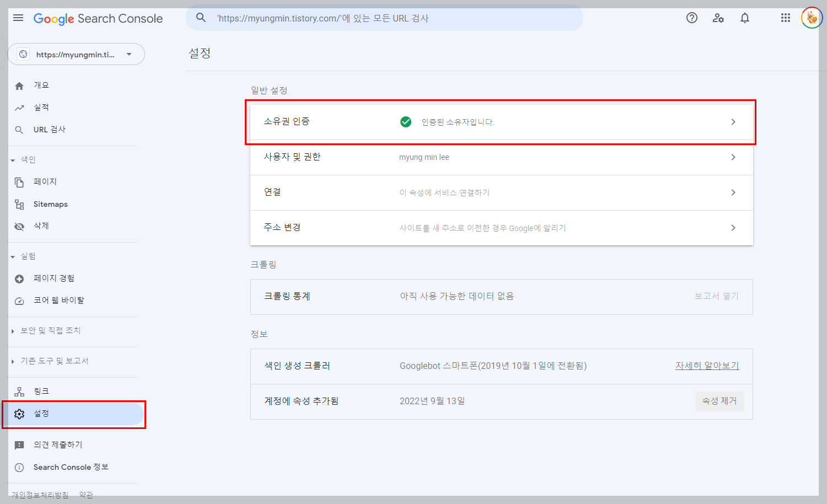Go to 개요 in sidebar
The width and height of the screenshot is (827, 504).
point(41,85)
